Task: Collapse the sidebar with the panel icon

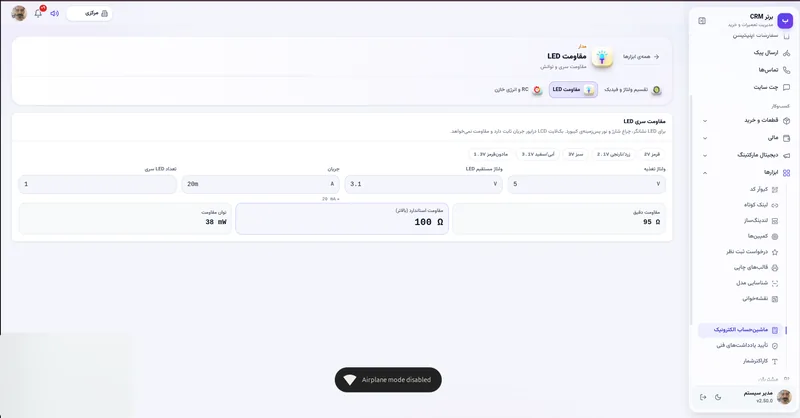Action: click(702, 21)
